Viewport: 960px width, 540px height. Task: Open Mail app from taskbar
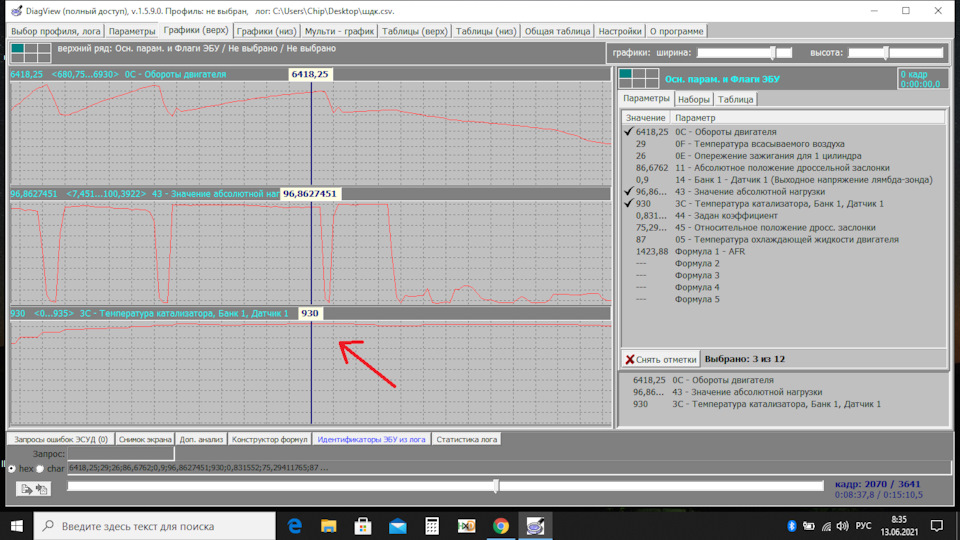tap(397, 526)
